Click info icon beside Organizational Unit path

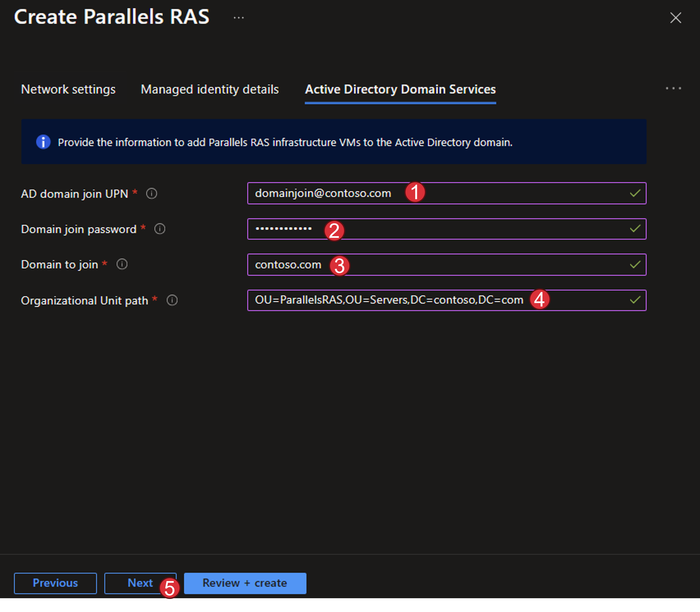172,300
